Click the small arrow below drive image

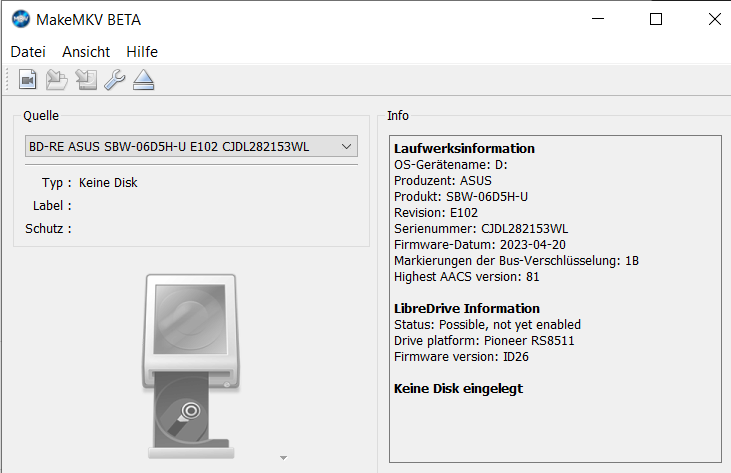(x=283, y=458)
